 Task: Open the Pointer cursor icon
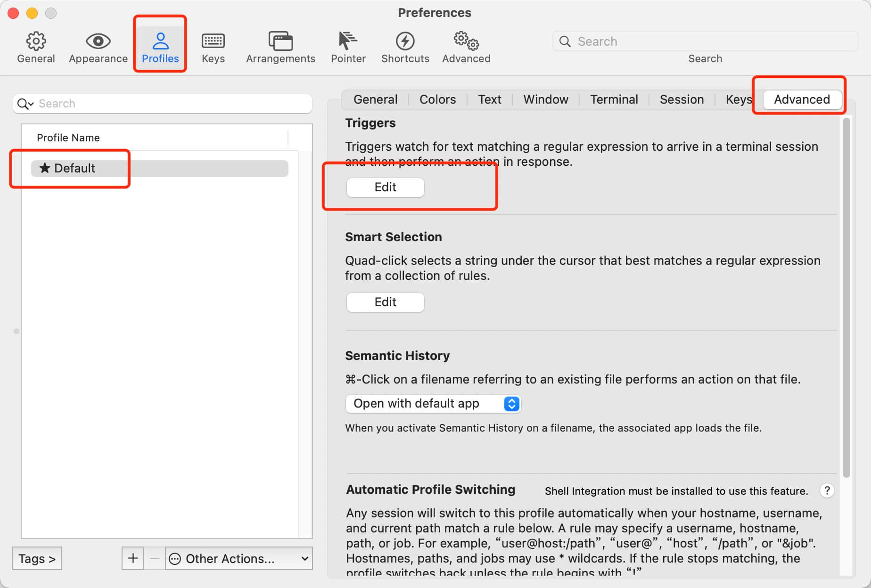[x=348, y=41]
